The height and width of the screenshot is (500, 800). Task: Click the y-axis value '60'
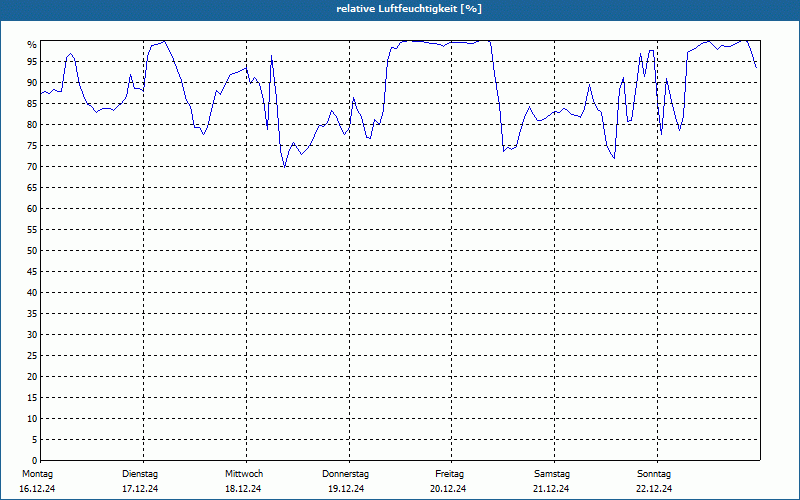(32, 209)
